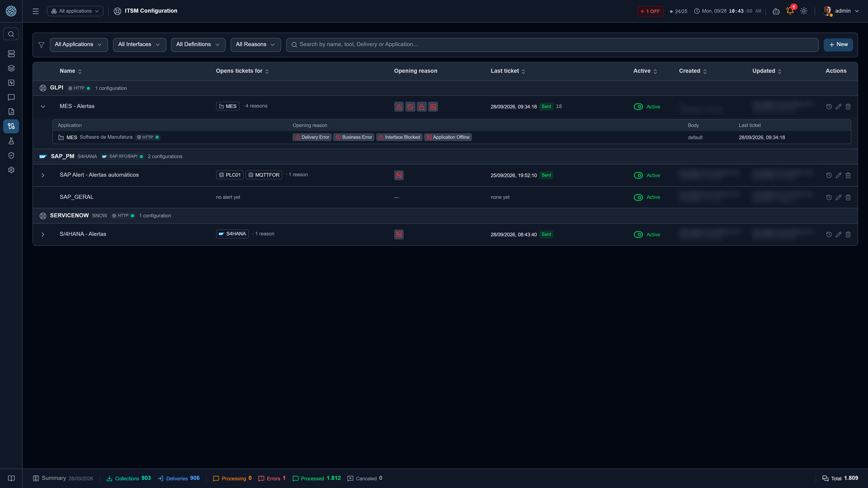Open the admin user menu
This screenshot has height=488, width=868.
point(841,11)
